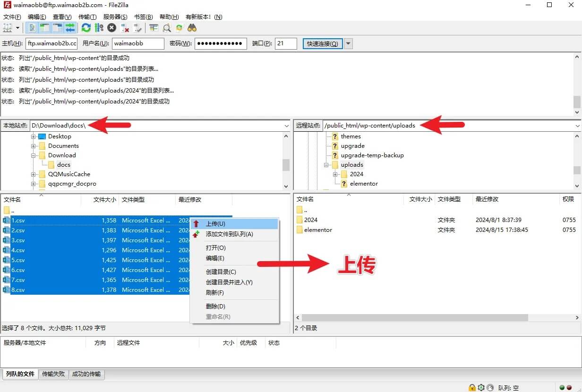
Task: Open directory listing filters icon
Action: (154, 28)
